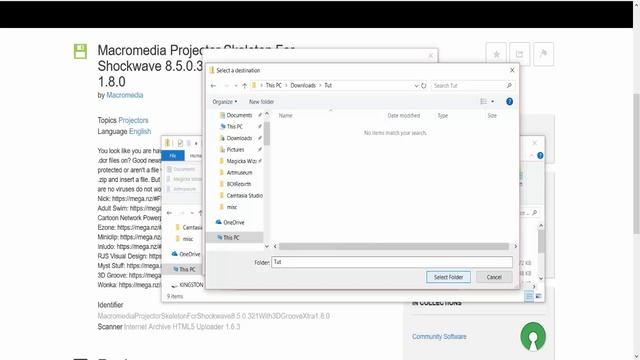Screen dimensions: 640x360
Task: Open the Organize dropdown menu
Action: tap(224, 102)
